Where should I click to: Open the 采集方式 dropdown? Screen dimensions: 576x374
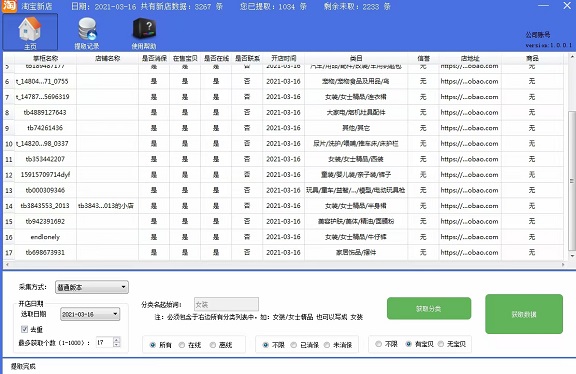[92, 287]
